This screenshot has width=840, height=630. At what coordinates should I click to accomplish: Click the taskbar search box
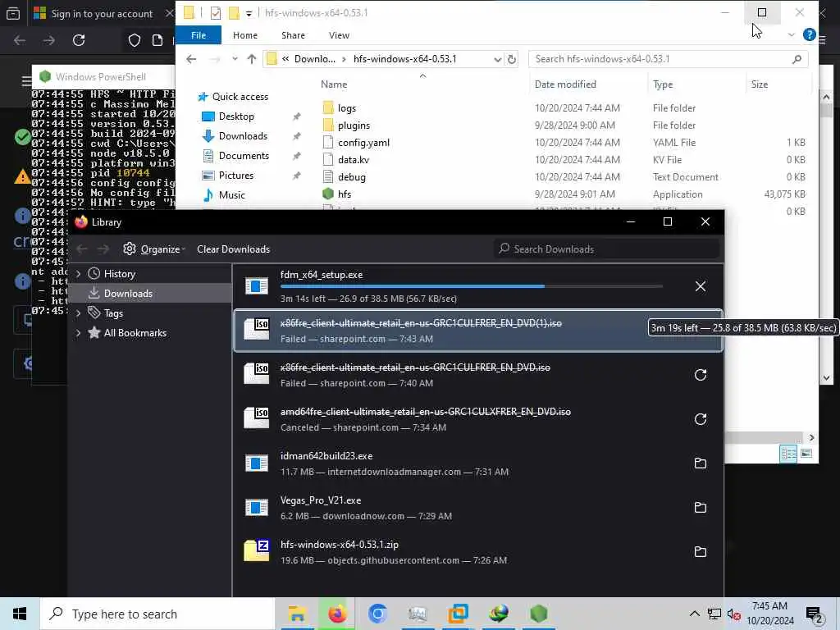[x=157, y=614]
